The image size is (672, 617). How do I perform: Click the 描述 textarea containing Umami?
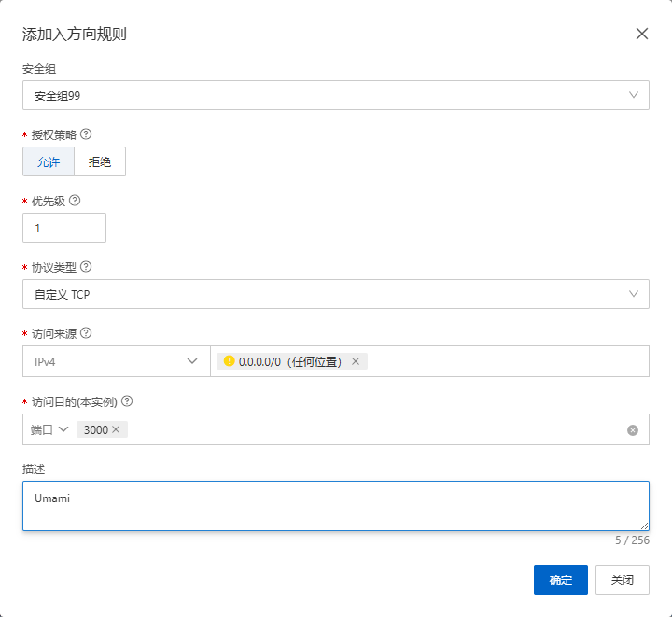pos(336,506)
